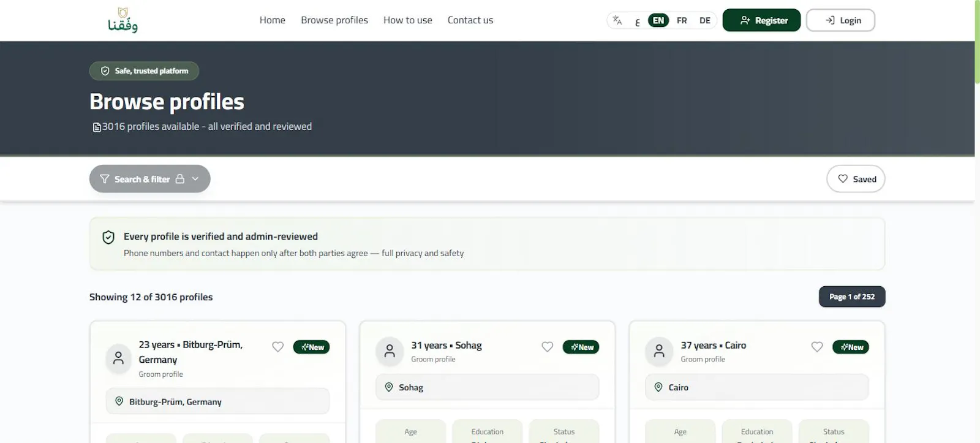Click the green Arabic site logo
Screen dimensions: 980x443
tap(123, 20)
